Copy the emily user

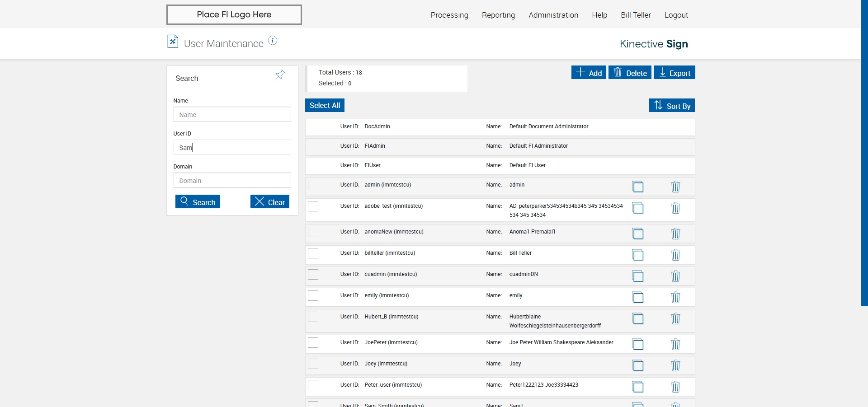(638, 297)
